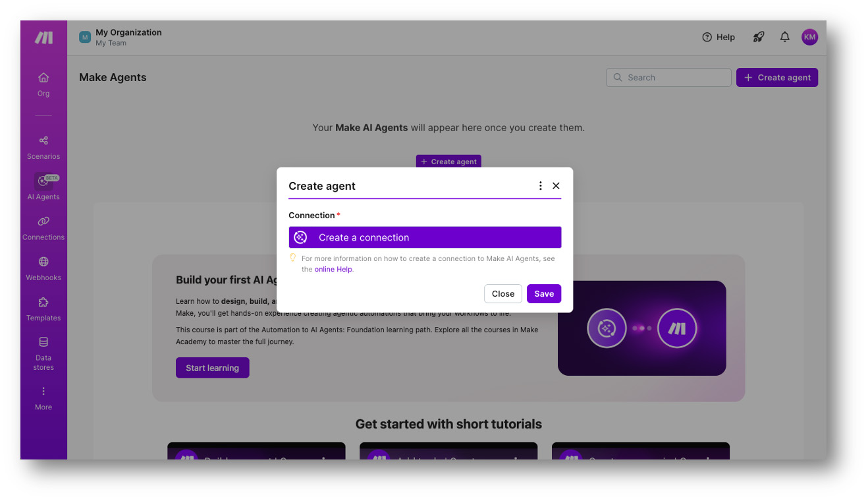Open the KM user avatar menu
The image size is (868, 501).
point(809,37)
